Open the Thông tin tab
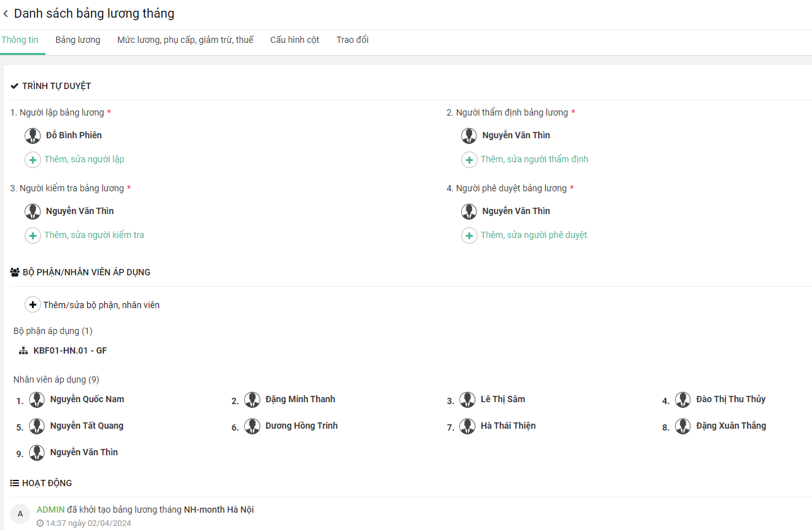The height and width of the screenshot is (531, 812). [x=20, y=40]
